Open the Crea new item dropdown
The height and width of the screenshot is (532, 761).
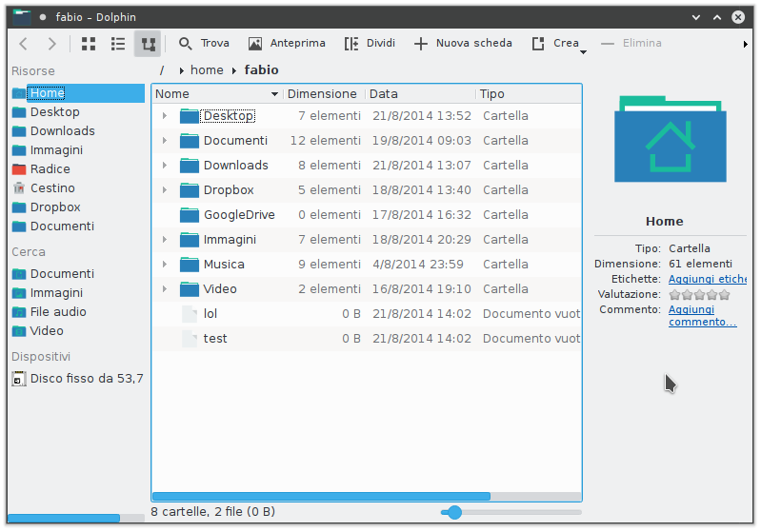pyautogui.click(x=559, y=44)
